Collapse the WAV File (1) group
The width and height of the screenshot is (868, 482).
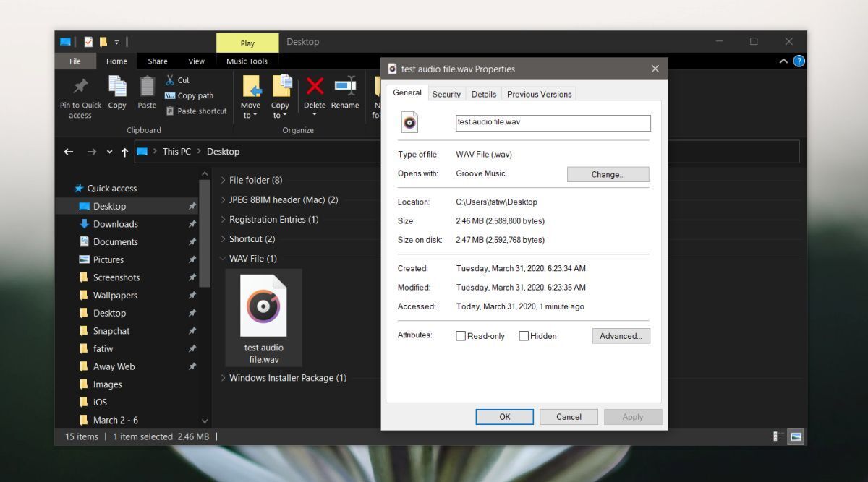pyautogui.click(x=223, y=258)
